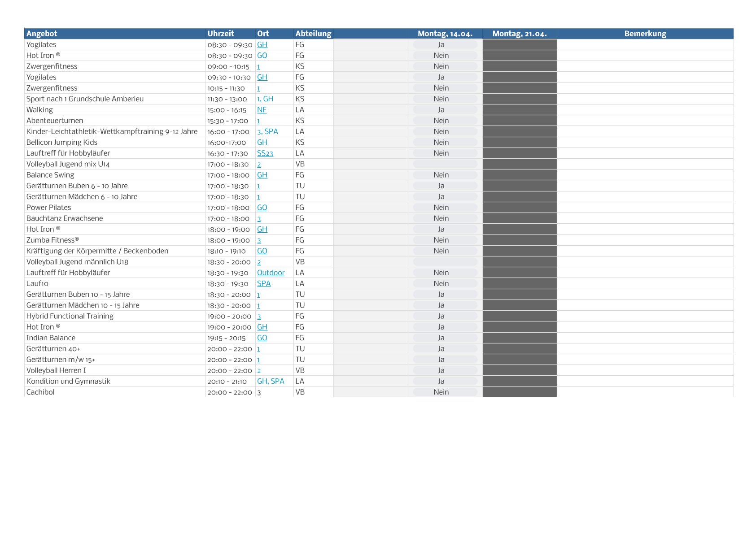Click the '3, SPA' link for Kinder-Leichtathletik
The image size is (756, 534).
pos(267,131)
